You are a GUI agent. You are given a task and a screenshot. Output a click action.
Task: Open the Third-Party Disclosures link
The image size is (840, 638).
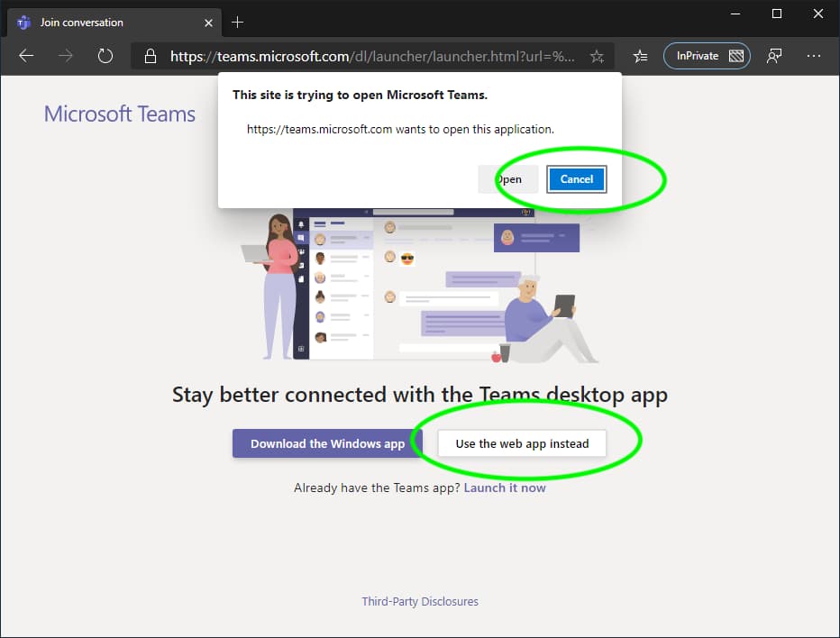point(420,601)
